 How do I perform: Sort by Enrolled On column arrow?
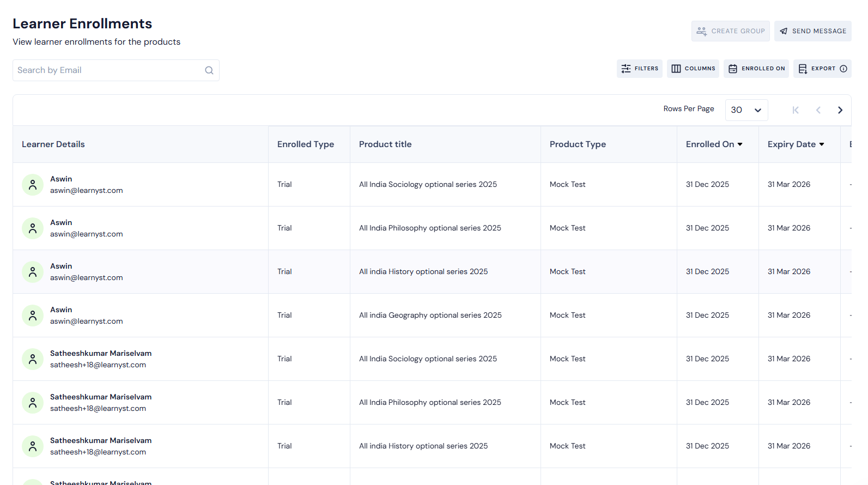(740, 144)
